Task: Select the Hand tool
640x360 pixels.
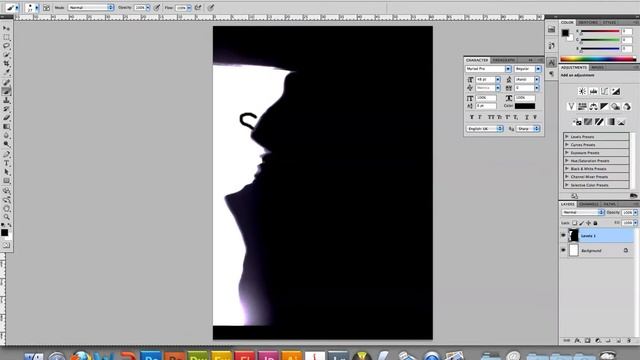Action: click(x=6, y=209)
